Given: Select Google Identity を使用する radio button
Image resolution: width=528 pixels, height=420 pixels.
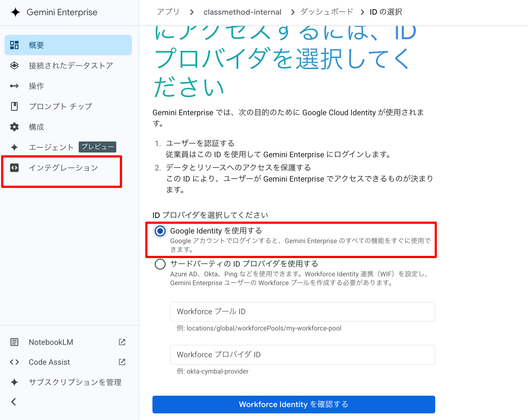Looking at the screenshot, I should (x=160, y=231).
